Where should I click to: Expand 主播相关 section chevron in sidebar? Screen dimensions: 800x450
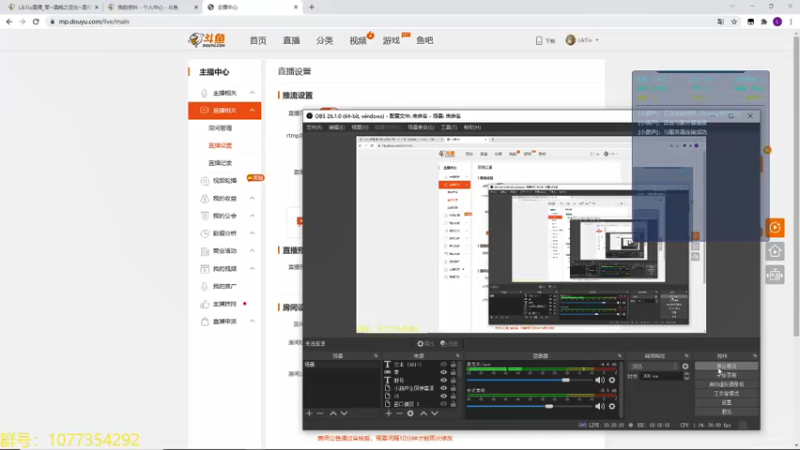[252, 93]
